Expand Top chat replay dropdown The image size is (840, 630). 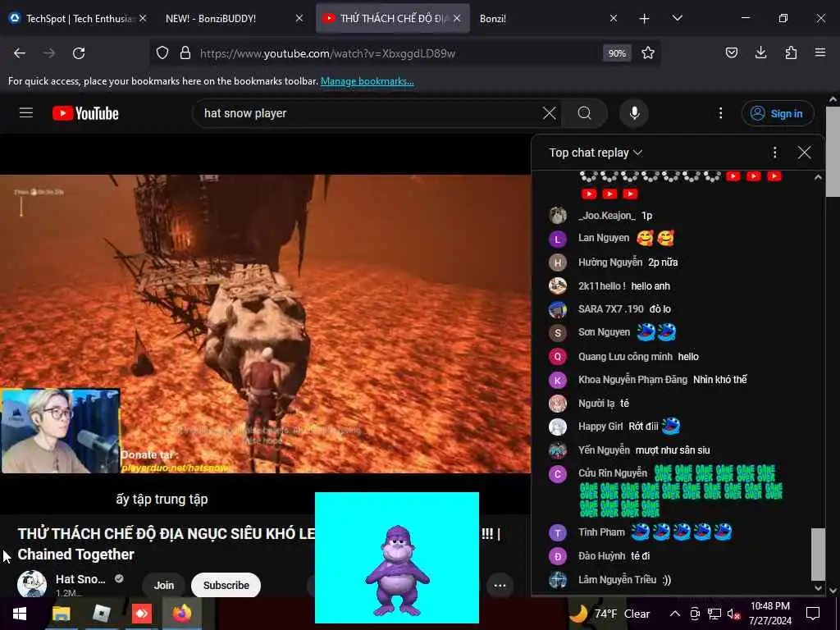[x=596, y=153]
